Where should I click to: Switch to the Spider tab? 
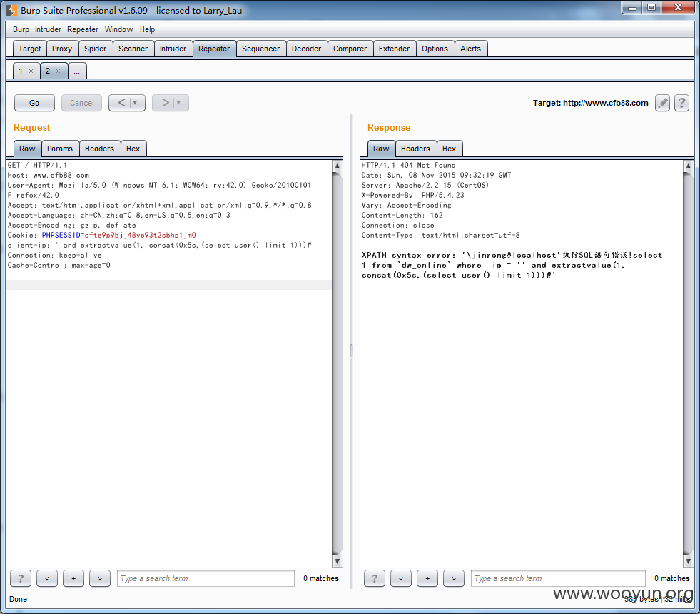click(x=96, y=49)
